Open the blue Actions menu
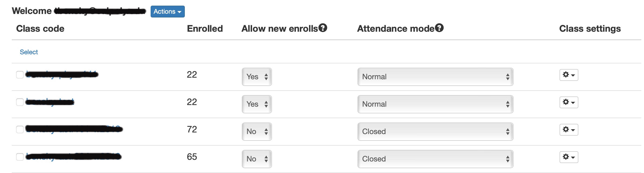This screenshot has width=644, height=173. click(x=168, y=12)
